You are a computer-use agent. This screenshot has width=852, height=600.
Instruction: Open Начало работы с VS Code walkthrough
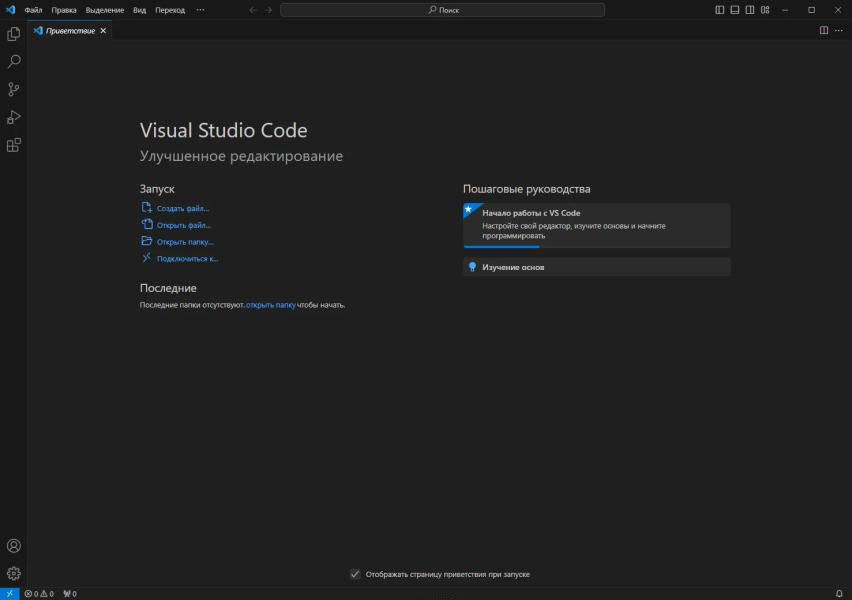click(597, 225)
